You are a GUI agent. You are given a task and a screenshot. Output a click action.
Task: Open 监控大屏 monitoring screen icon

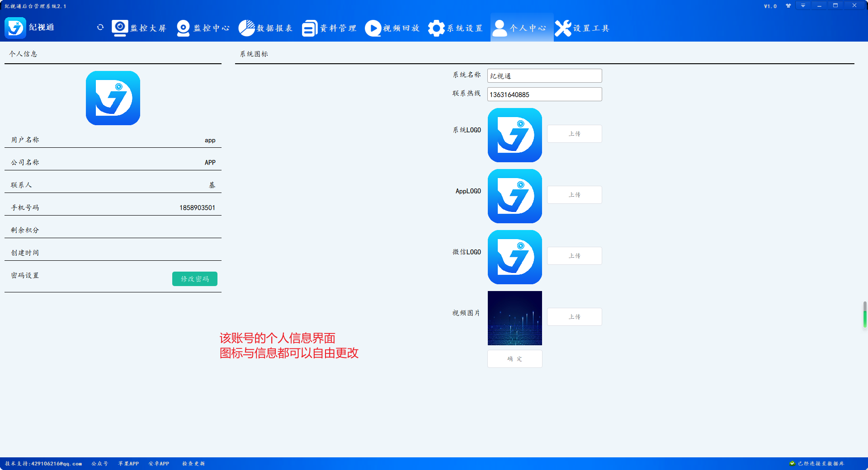coord(120,28)
